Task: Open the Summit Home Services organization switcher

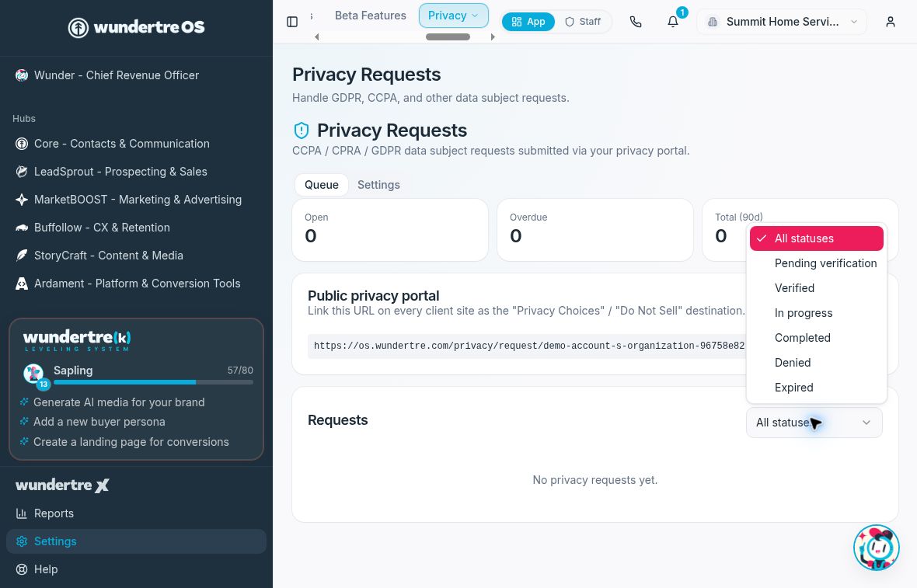Action: (783, 22)
